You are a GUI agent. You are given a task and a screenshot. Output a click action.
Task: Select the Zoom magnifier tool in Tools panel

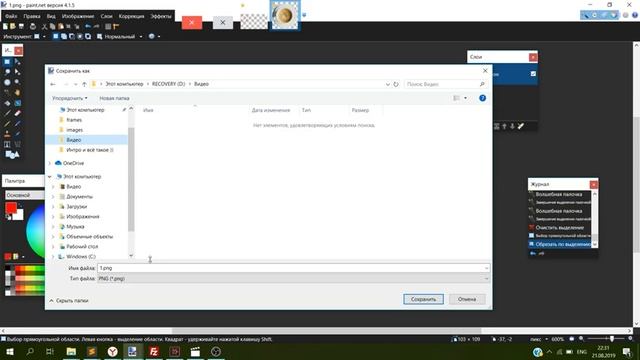tap(18, 82)
